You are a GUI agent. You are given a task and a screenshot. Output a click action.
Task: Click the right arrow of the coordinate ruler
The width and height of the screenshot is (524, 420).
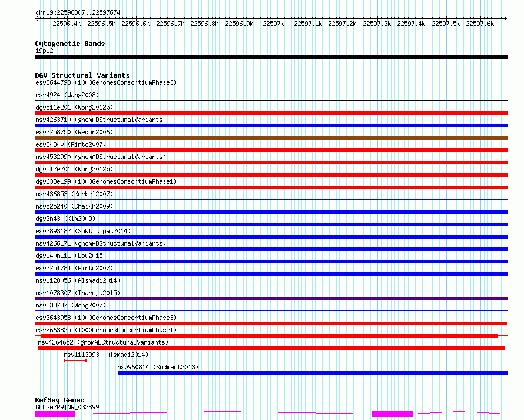click(506, 18)
